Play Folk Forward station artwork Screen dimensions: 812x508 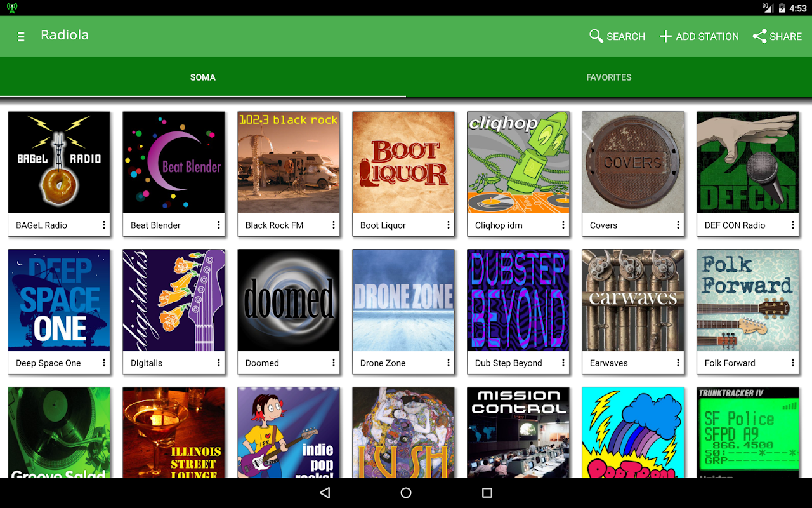coord(748,300)
